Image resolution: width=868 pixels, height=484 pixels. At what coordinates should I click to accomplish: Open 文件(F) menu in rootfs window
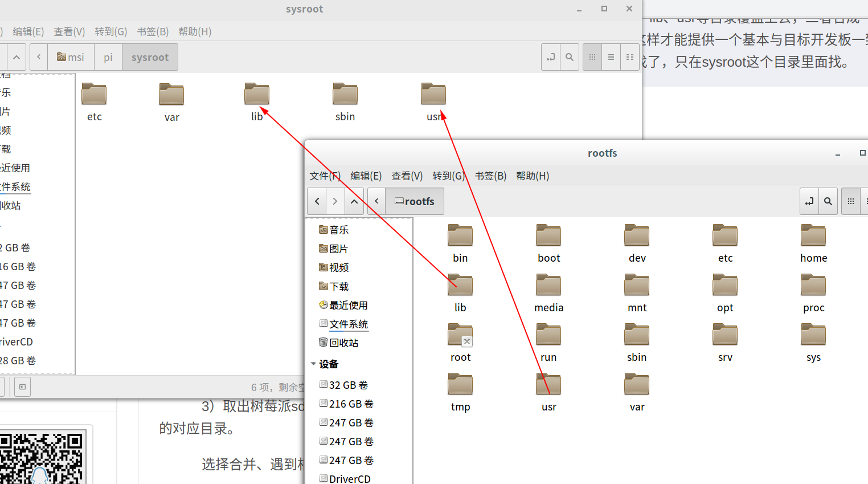(x=325, y=176)
